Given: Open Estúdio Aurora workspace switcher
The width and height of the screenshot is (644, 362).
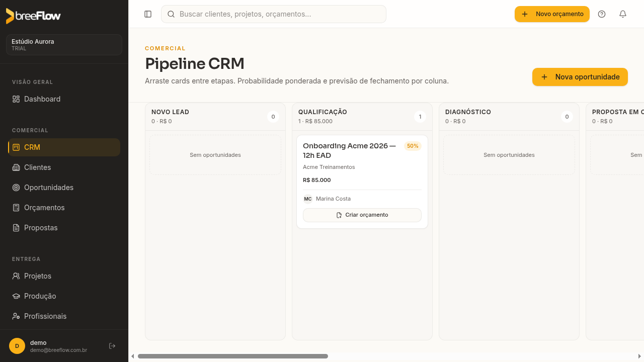Looking at the screenshot, I should click(x=64, y=45).
